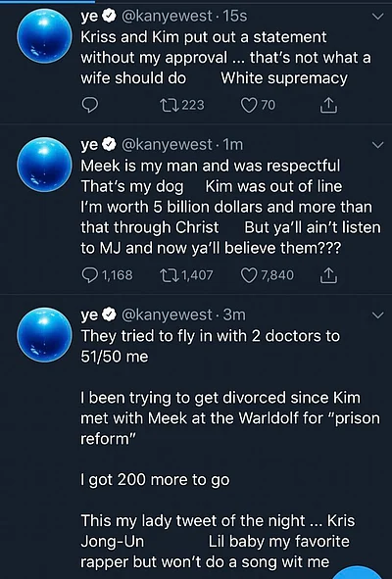Open blue orb avatar on 3m tweet

click(x=44, y=335)
